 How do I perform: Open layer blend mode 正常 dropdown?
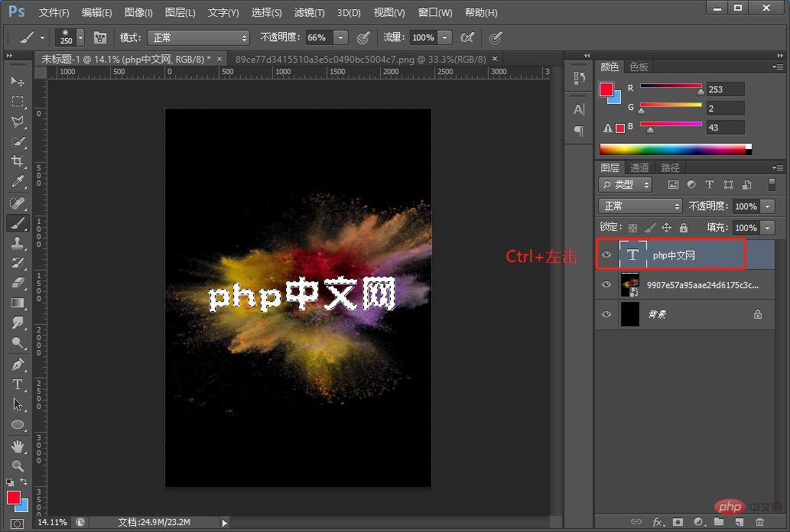(x=640, y=206)
